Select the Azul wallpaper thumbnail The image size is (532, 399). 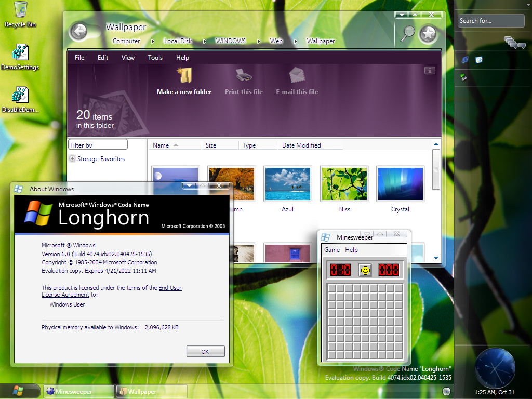click(288, 183)
